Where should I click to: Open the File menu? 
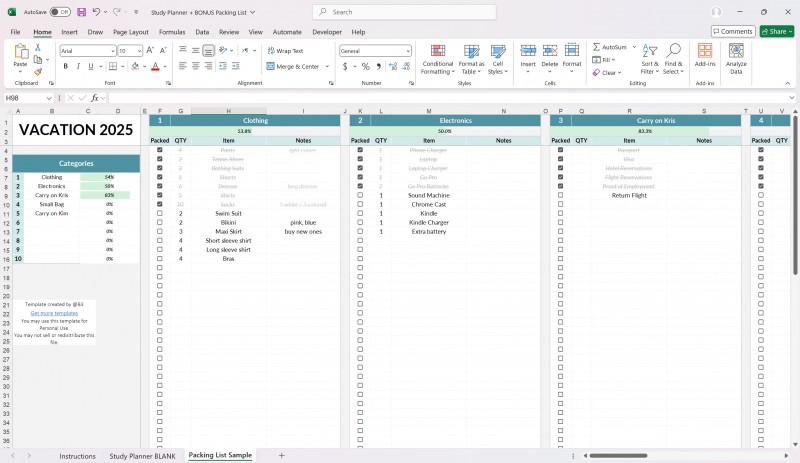click(15, 32)
